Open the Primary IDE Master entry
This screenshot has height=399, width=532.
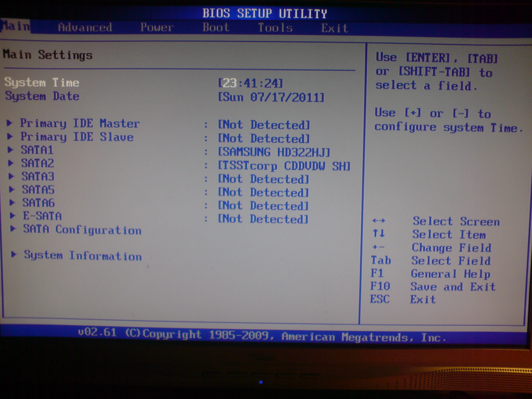tap(80, 123)
